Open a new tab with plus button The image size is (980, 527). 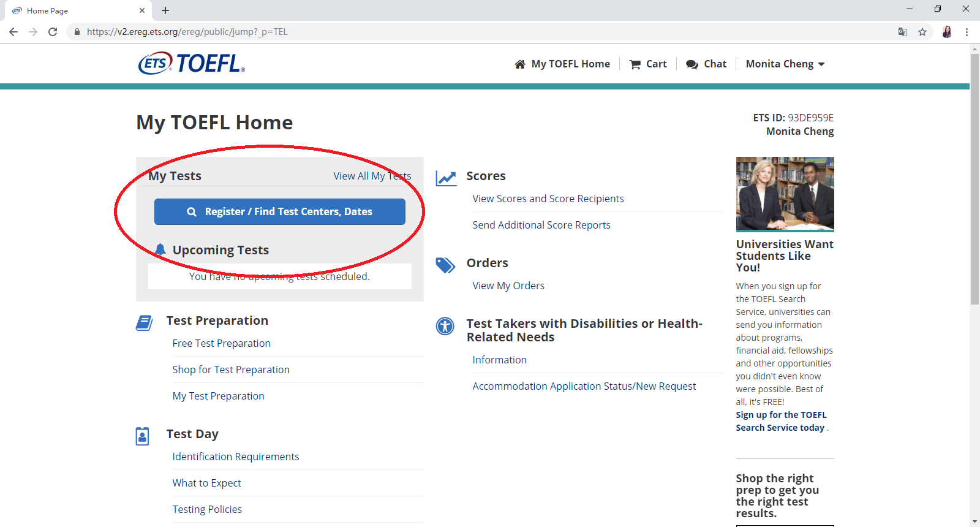[x=165, y=10]
